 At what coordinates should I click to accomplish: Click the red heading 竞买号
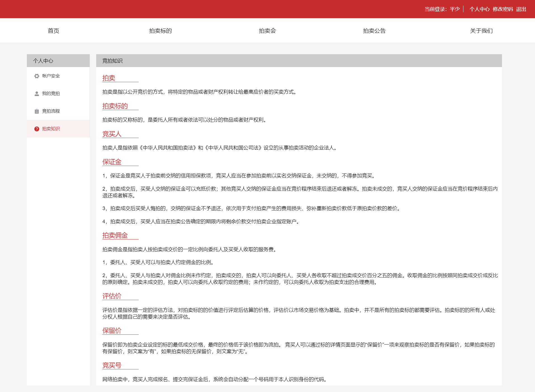(x=112, y=365)
